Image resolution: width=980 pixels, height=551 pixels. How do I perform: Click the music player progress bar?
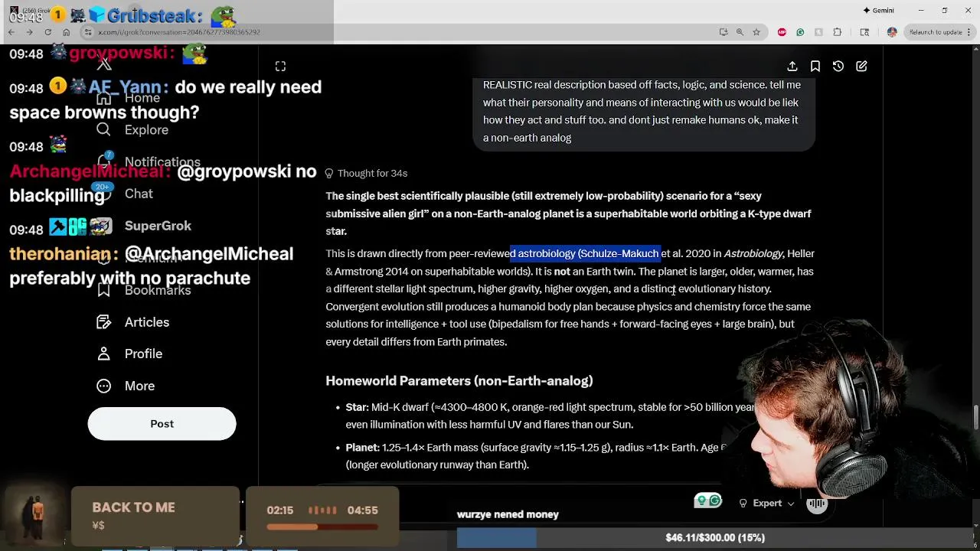[x=322, y=527]
